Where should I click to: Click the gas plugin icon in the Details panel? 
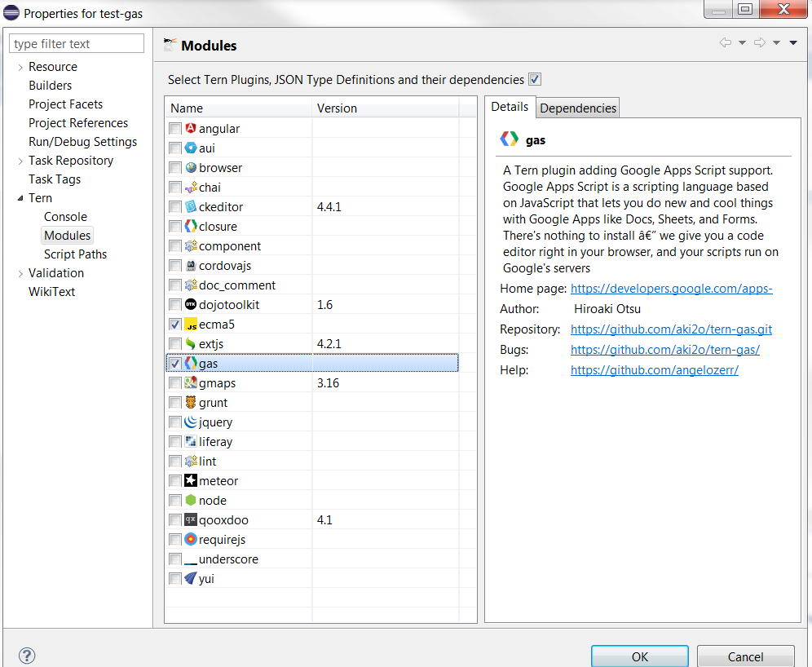tap(509, 139)
